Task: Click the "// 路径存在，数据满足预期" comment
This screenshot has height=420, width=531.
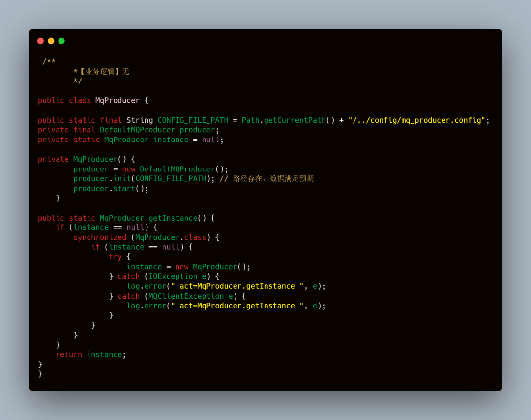Action: 266,179
